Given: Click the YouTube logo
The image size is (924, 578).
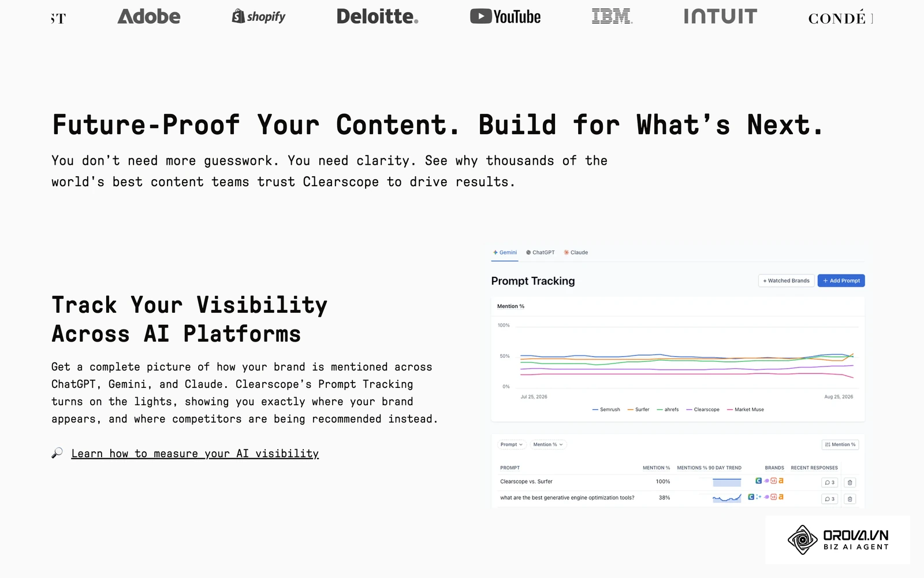Looking at the screenshot, I should point(505,17).
